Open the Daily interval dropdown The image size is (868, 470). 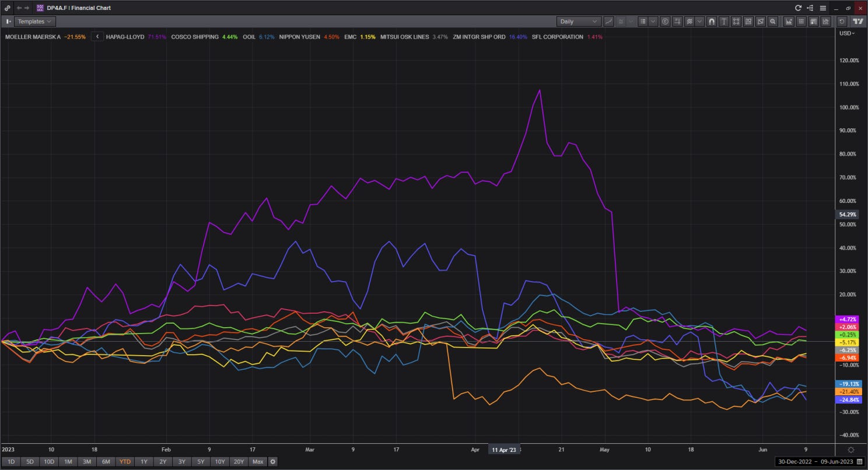579,22
